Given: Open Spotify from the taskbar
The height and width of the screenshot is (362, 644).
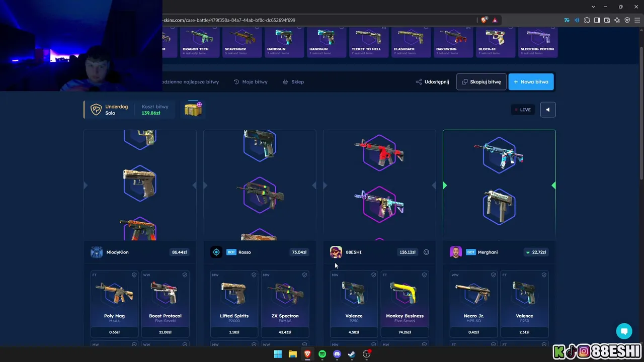Looking at the screenshot, I should tap(322, 354).
